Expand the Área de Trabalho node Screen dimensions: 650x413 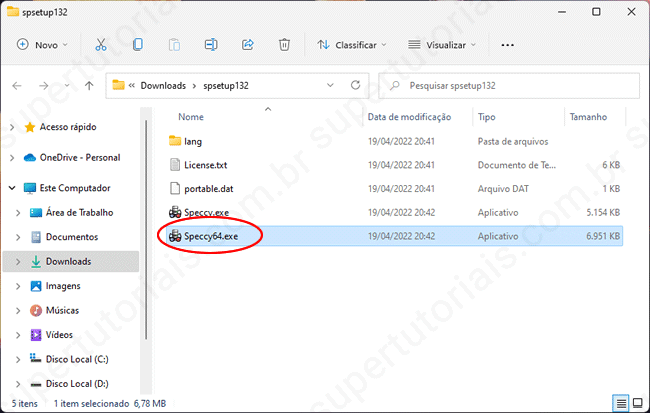tap(18, 212)
